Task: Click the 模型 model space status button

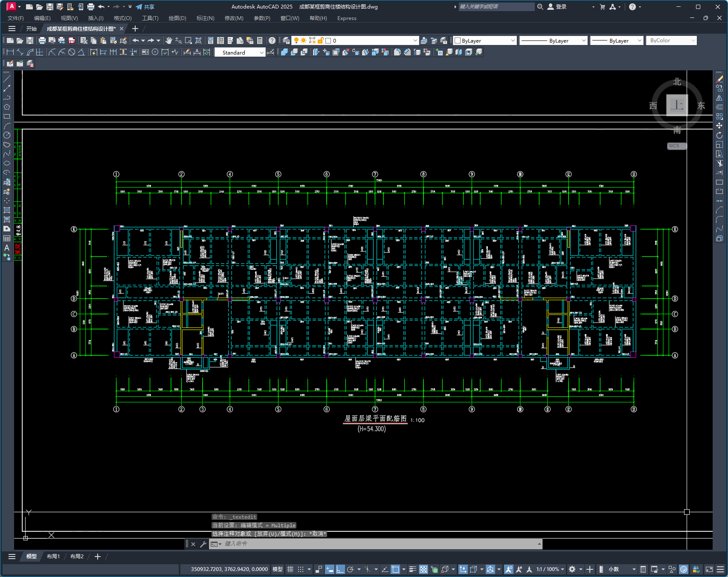Action: pos(278,569)
